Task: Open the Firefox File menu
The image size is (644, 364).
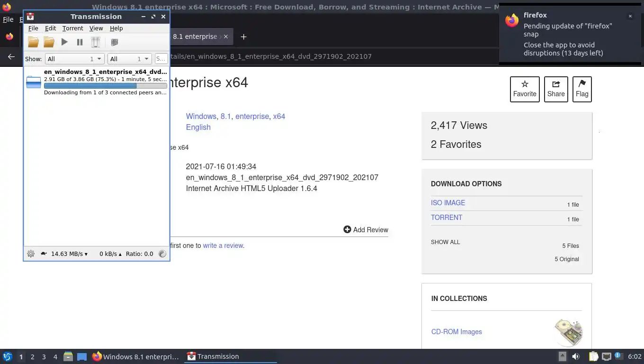Action: (8, 19)
